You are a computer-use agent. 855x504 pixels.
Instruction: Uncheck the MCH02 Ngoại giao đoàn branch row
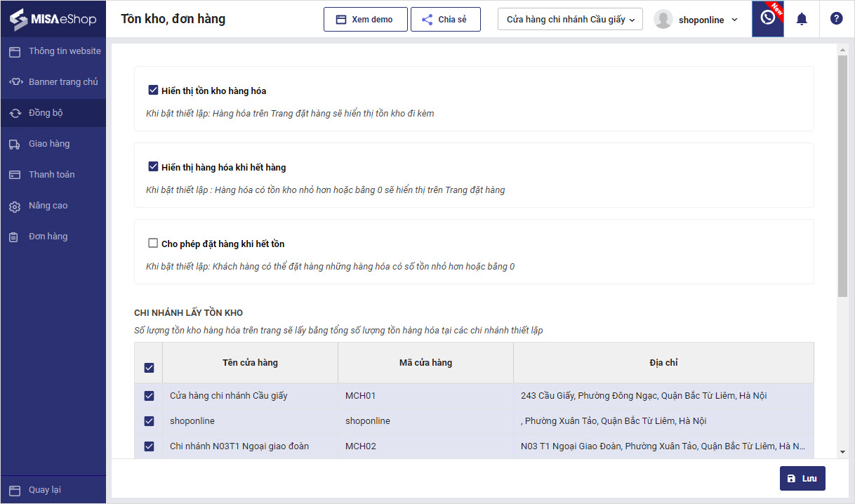(x=149, y=446)
